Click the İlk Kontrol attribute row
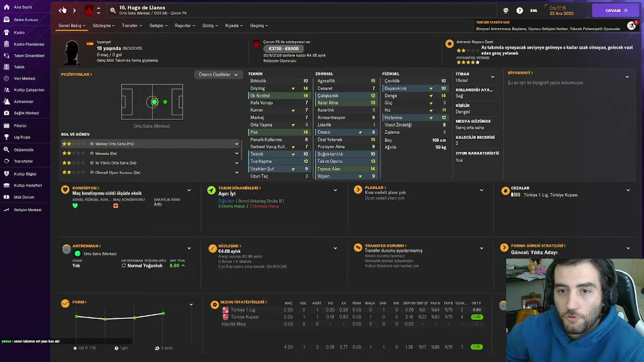Viewport: 644px width, 362px height. 279,96
